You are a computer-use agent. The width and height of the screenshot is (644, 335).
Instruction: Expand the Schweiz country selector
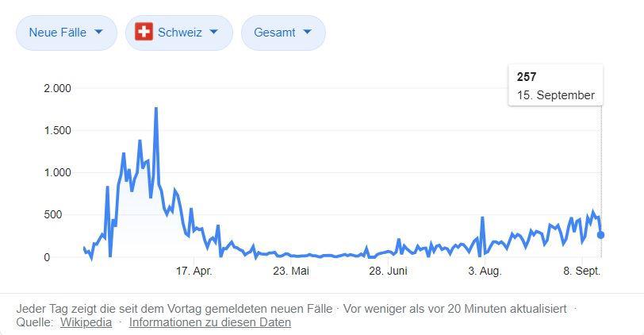click(x=179, y=33)
